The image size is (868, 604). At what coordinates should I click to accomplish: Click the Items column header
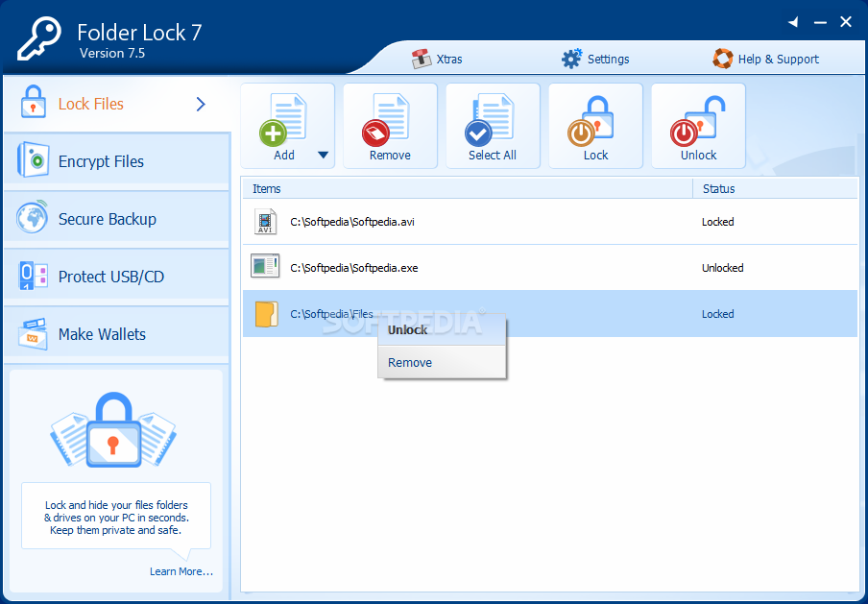pos(468,189)
